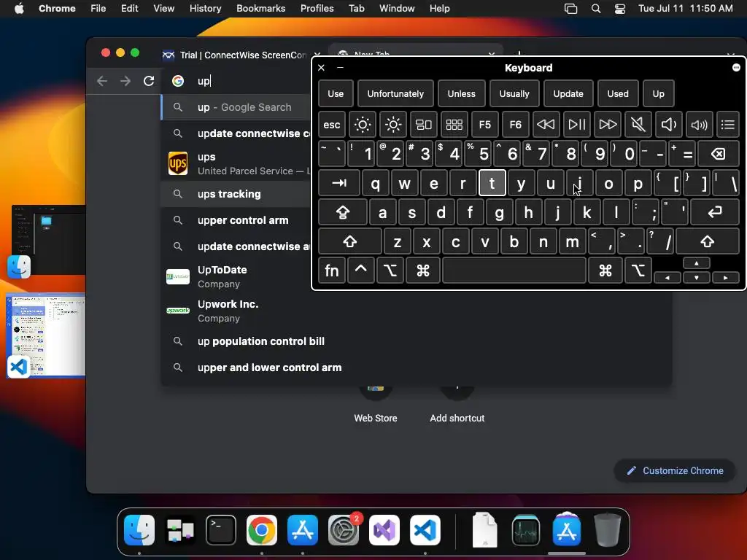
Task: Select the ups United Parcel Service suggestion
Action: pyautogui.click(x=236, y=164)
